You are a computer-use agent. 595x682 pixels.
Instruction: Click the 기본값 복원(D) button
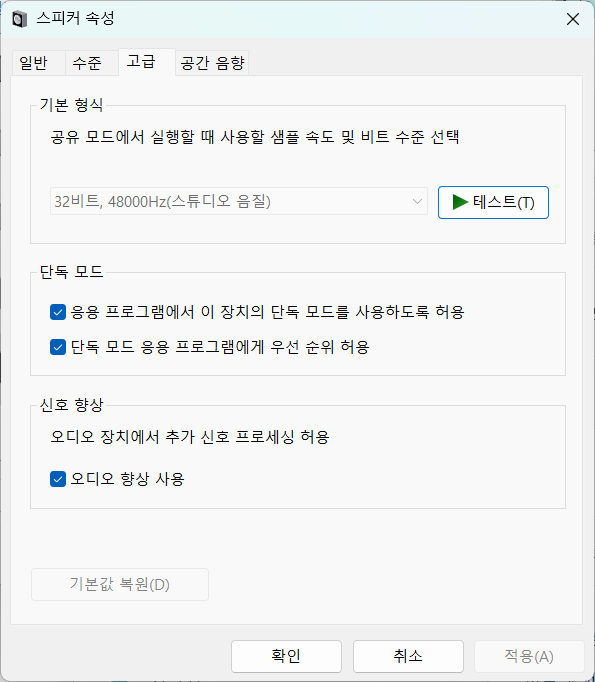click(120, 584)
